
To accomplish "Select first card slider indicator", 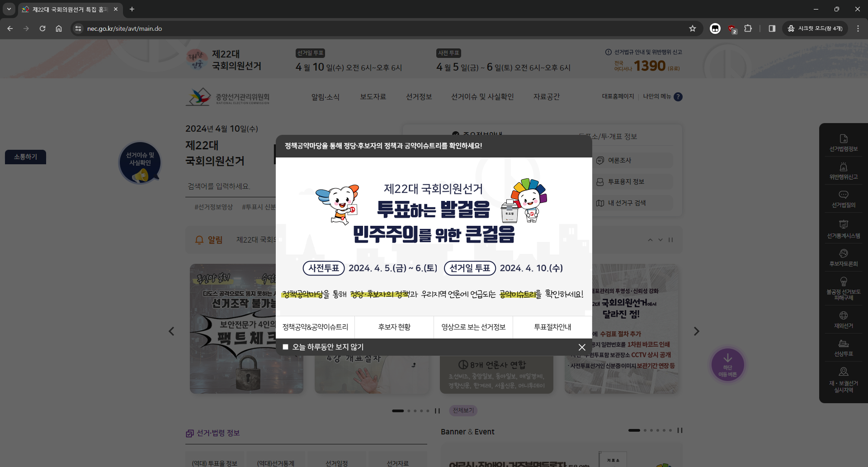I will click(398, 411).
